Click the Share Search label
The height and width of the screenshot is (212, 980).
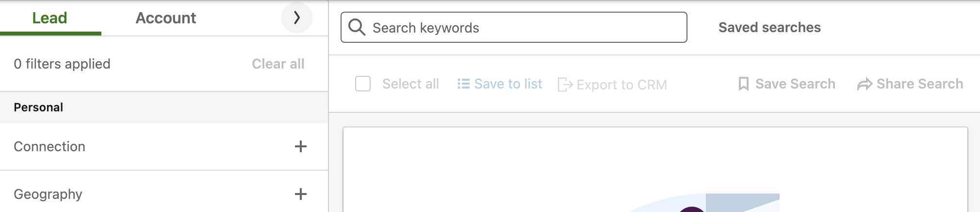920,84
